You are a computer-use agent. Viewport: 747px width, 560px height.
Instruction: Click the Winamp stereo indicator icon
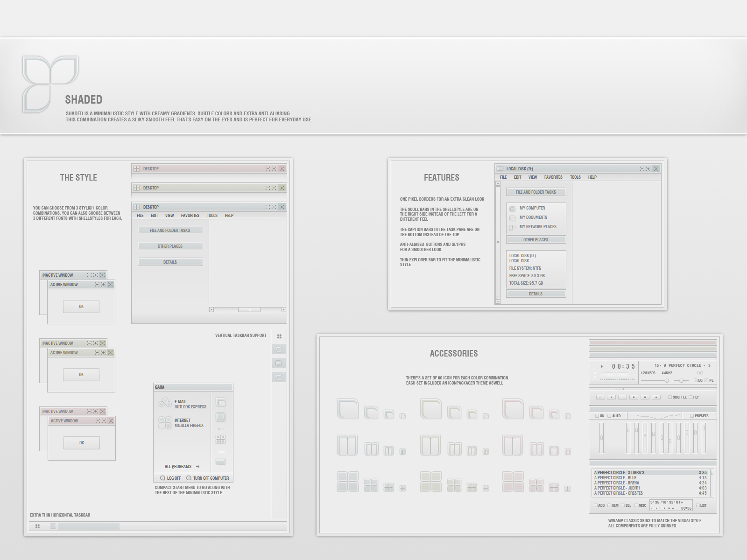(700, 373)
